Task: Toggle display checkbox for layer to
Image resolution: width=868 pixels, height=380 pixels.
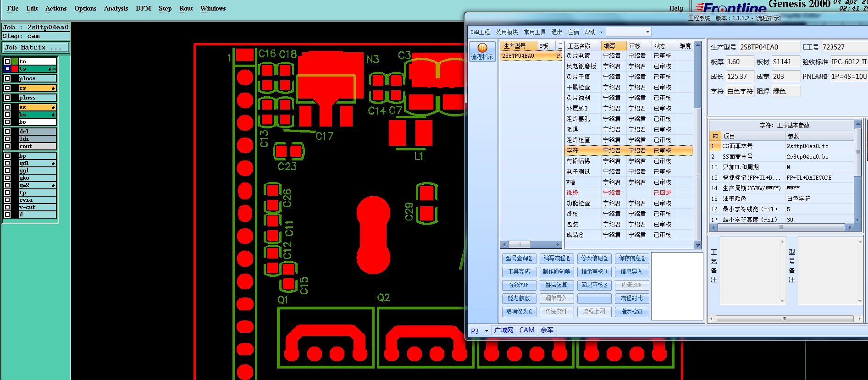Action: tap(7, 61)
